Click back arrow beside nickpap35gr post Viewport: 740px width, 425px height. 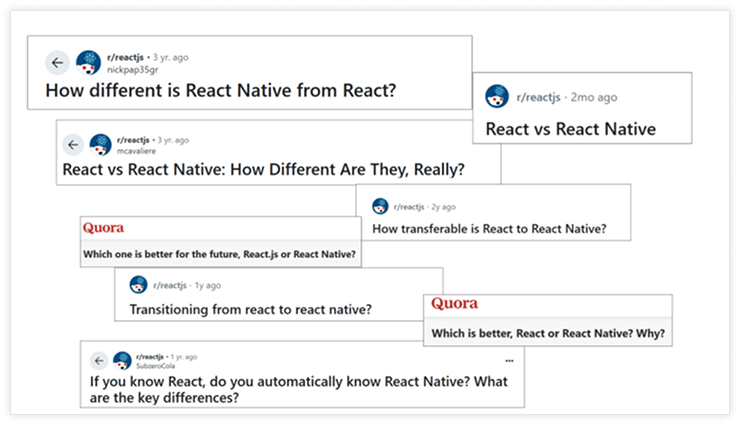[x=58, y=62]
